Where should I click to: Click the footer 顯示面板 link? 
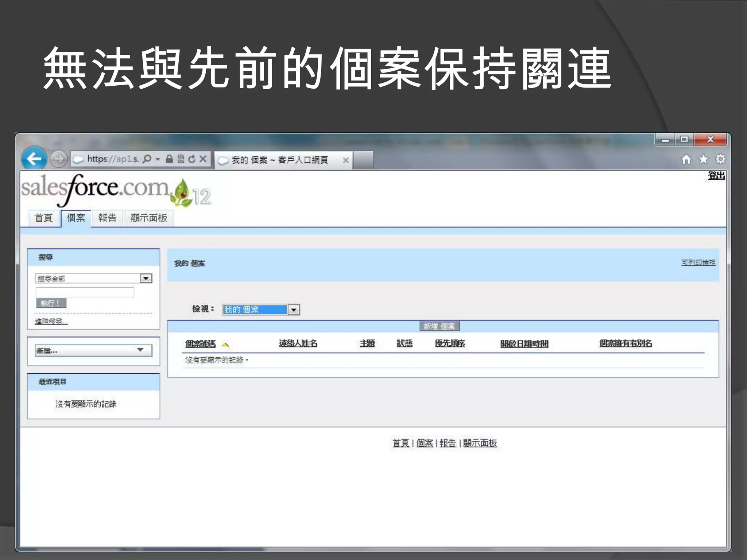(480, 443)
